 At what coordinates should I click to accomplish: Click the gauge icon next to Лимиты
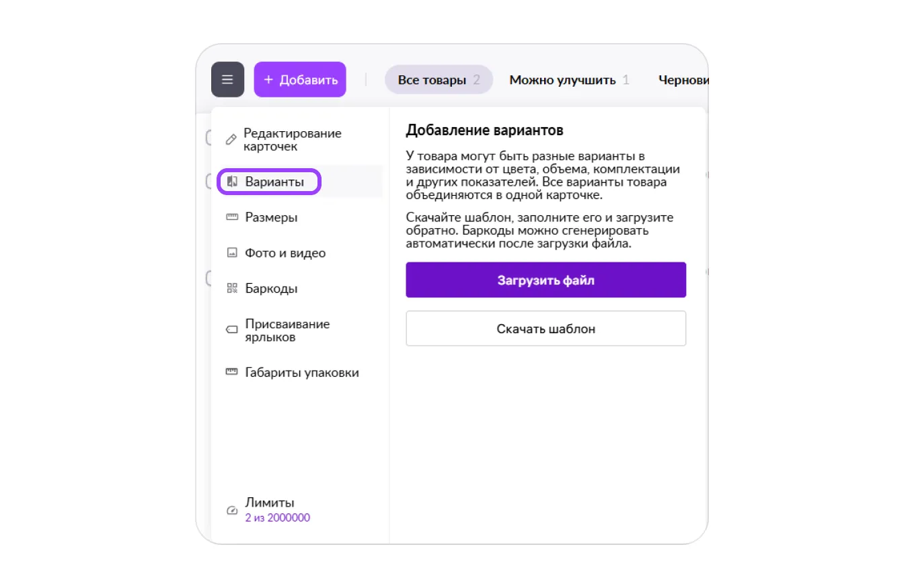point(232,511)
